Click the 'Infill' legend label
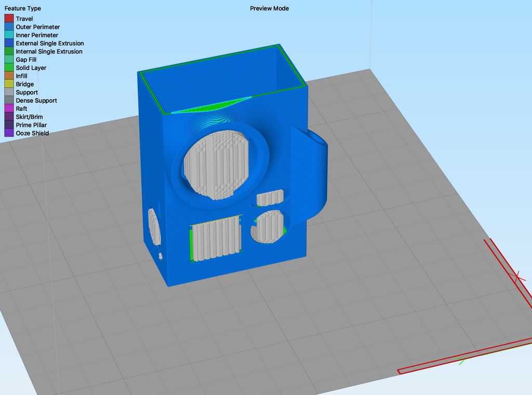Viewport: 532px width, 395px height. tap(21, 76)
